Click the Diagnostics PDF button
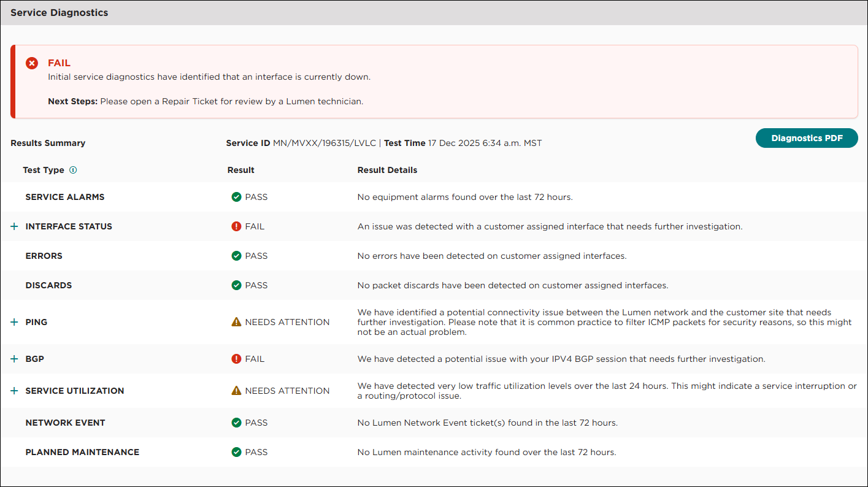The image size is (868, 487). pyautogui.click(x=807, y=138)
